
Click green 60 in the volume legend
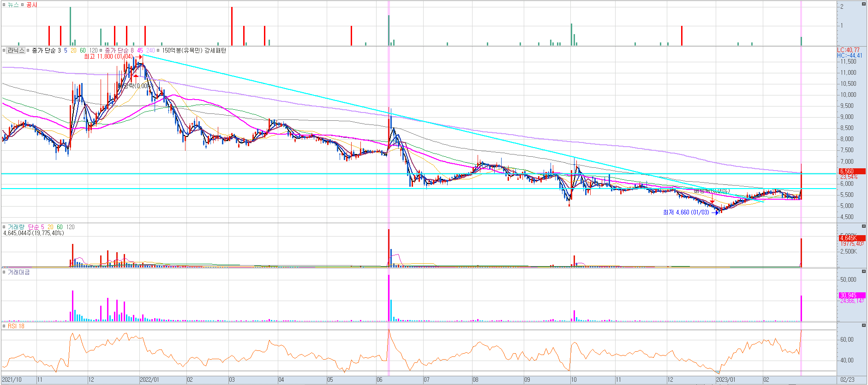click(60, 227)
